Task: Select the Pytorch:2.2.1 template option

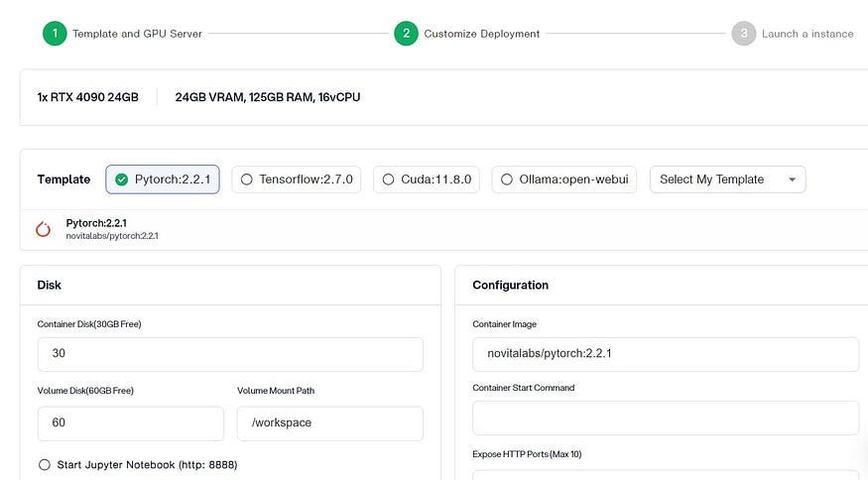Action: pos(163,180)
